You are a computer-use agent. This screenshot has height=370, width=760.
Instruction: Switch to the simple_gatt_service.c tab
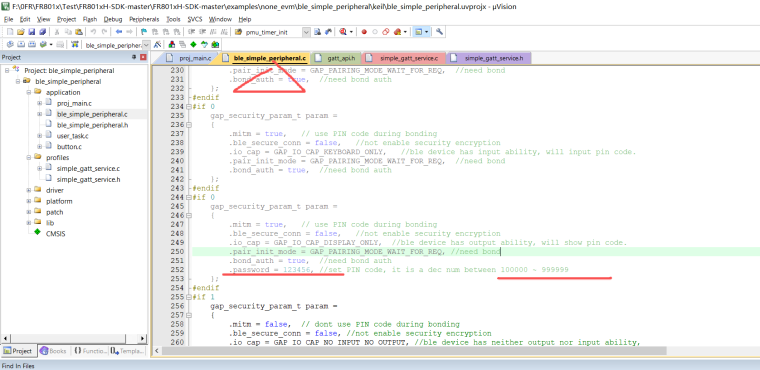pos(403,58)
